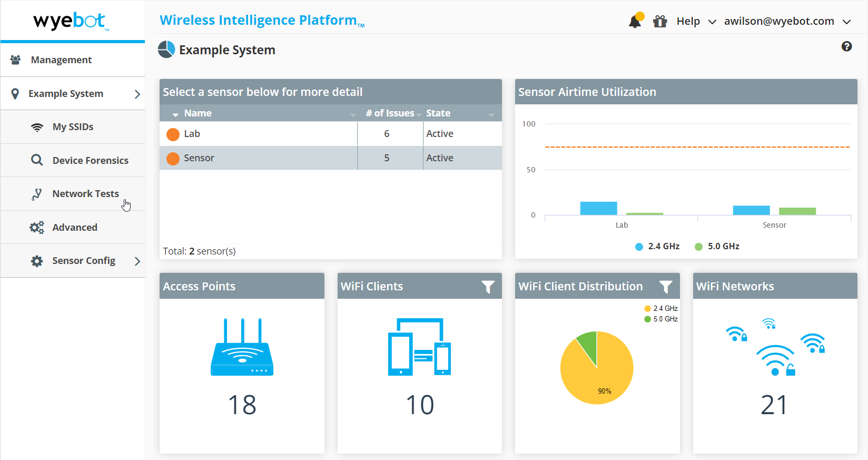Expand the Example System sidebar chevron
Image resolution: width=868 pixels, height=460 pixels.
pyautogui.click(x=137, y=94)
